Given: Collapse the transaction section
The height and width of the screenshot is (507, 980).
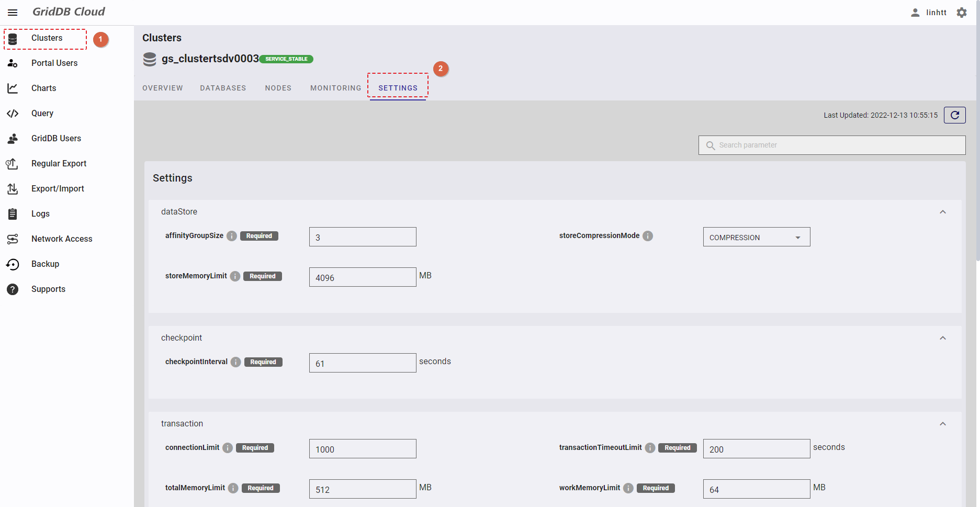Looking at the screenshot, I should 942,424.
